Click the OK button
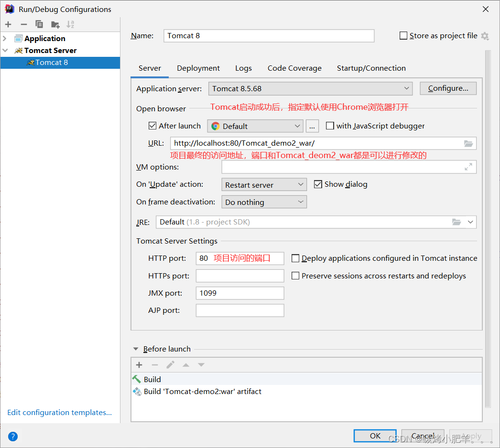The width and height of the screenshot is (500, 448). [375, 436]
